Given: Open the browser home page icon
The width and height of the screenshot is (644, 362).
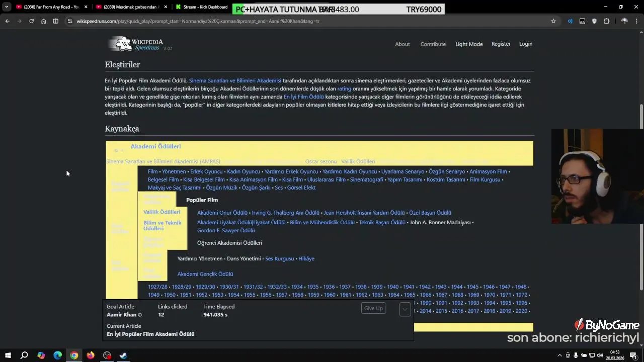Looking at the screenshot, I should (43, 21).
